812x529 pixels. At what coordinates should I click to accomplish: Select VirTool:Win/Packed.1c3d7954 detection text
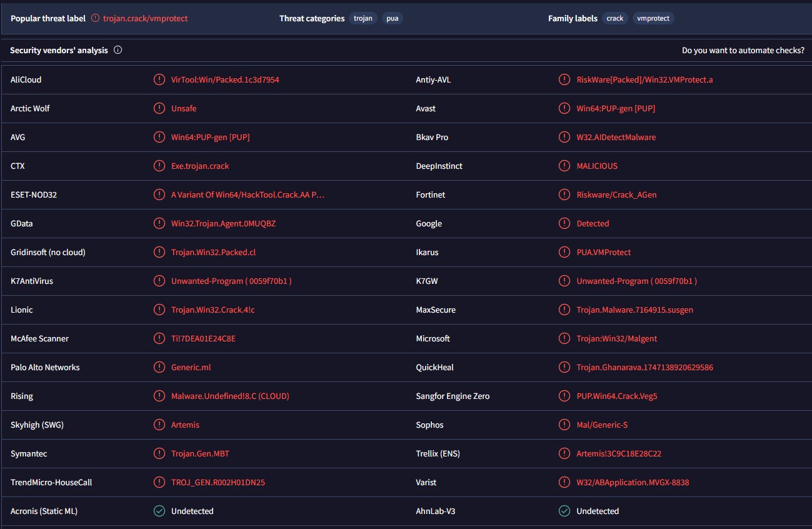pyautogui.click(x=225, y=79)
